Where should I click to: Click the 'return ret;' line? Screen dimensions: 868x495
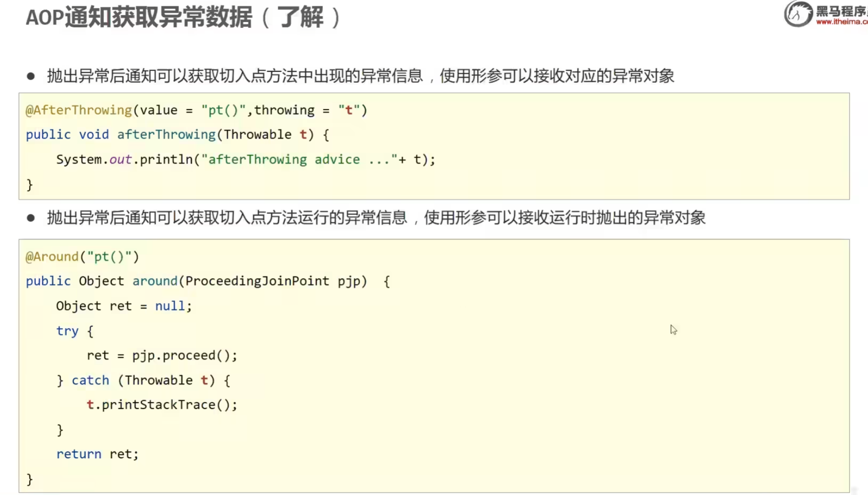click(97, 454)
